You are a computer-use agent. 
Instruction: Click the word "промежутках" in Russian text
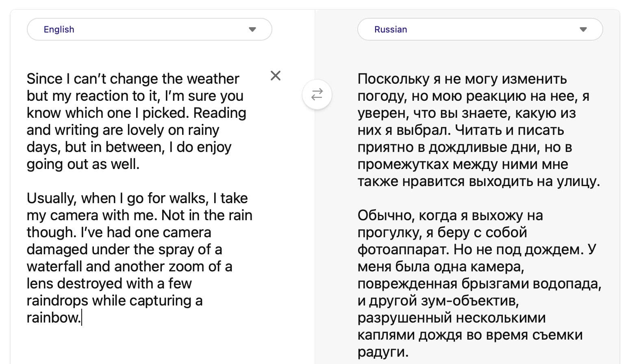point(403,164)
